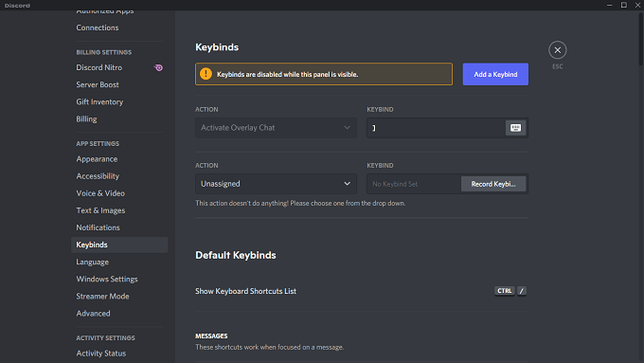This screenshot has width=644, height=363.
Task: Click the Nitro badge icon beside Discord Nitro
Action: click(x=158, y=68)
